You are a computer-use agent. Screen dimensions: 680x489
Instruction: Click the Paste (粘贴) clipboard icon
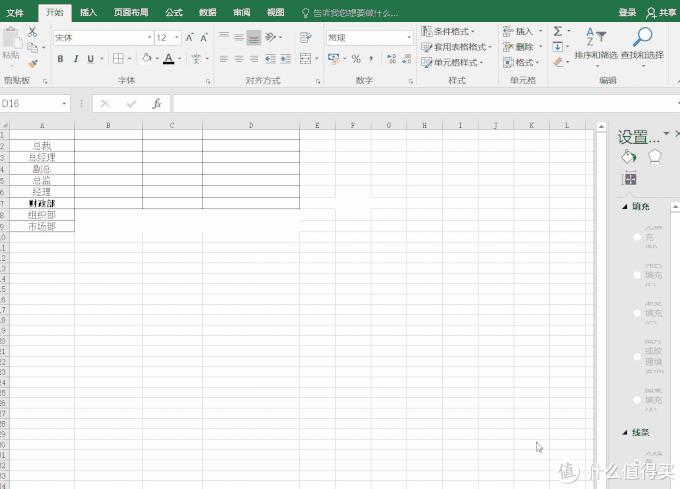coord(12,42)
